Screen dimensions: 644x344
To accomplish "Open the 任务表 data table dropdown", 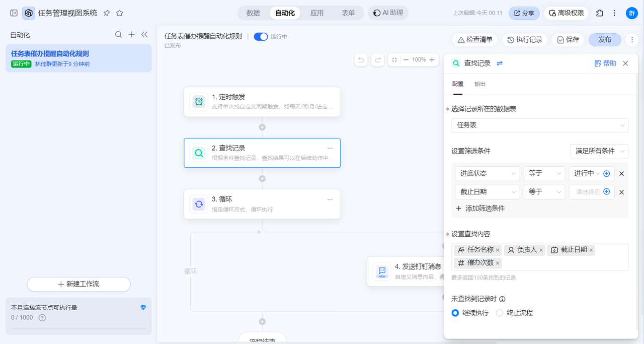I will coord(539,125).
